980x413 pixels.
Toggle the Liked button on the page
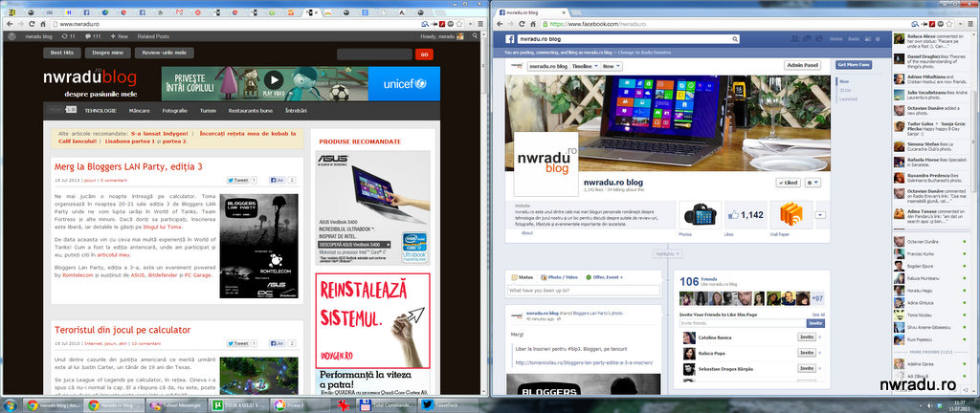[788, 183]
